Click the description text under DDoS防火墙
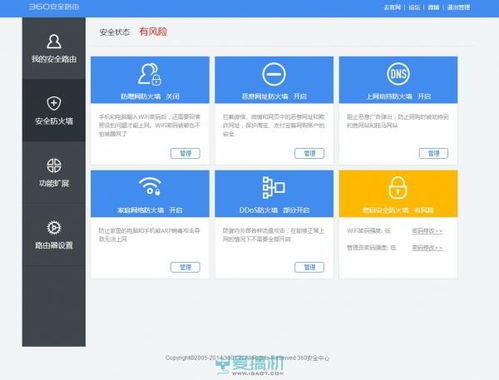499x380 pixels. (x=273, y=235)
